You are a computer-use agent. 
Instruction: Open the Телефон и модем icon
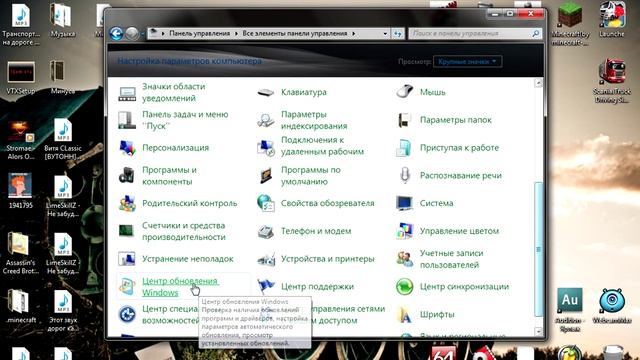[266, 231]
